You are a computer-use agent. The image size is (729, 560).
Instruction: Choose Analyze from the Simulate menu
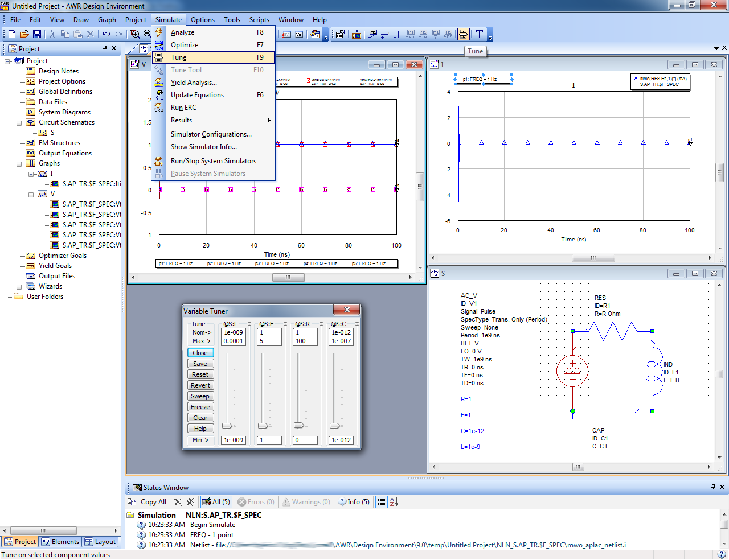pos(214,32)
